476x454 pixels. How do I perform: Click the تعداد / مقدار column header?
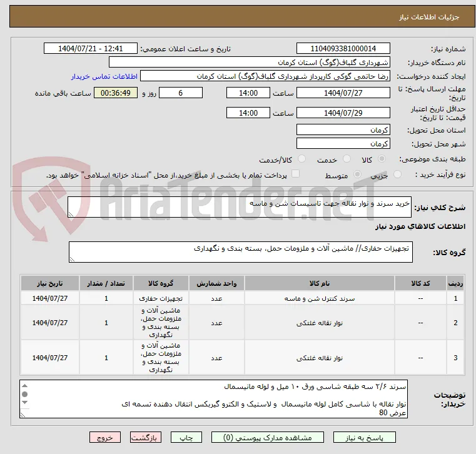pos(106,283)
